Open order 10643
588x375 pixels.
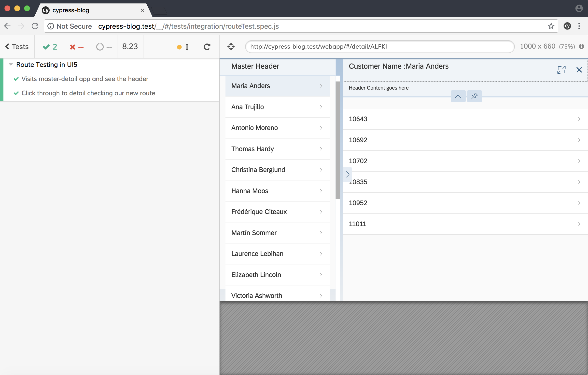465,119
